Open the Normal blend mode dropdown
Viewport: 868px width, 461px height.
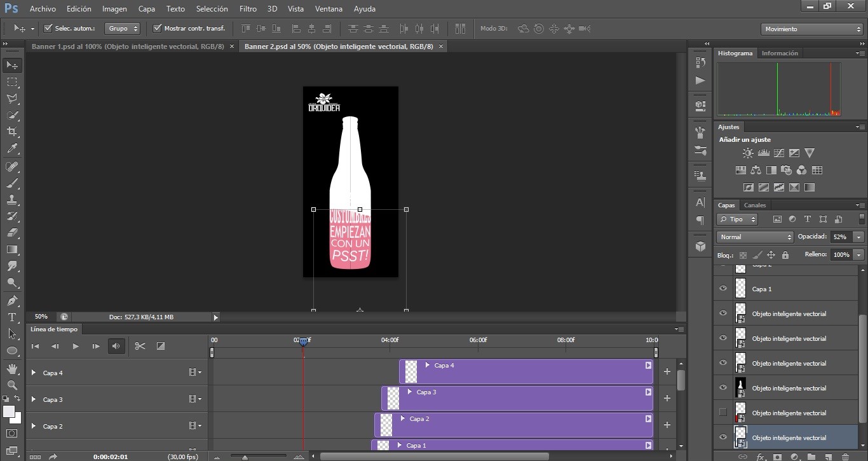(x=755, y=237)
